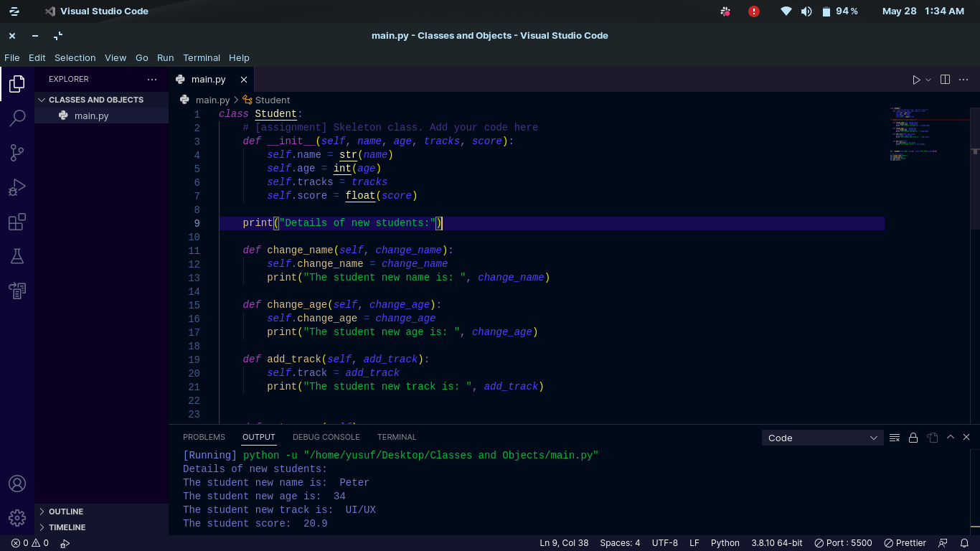
Task: Open the Terminal menu
Action: 202,57
